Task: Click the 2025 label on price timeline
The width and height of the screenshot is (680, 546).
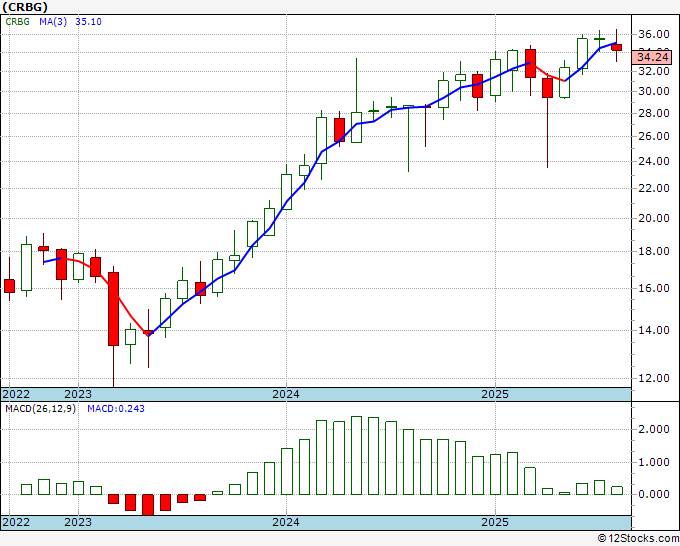Action: click(x=495, y=394)
